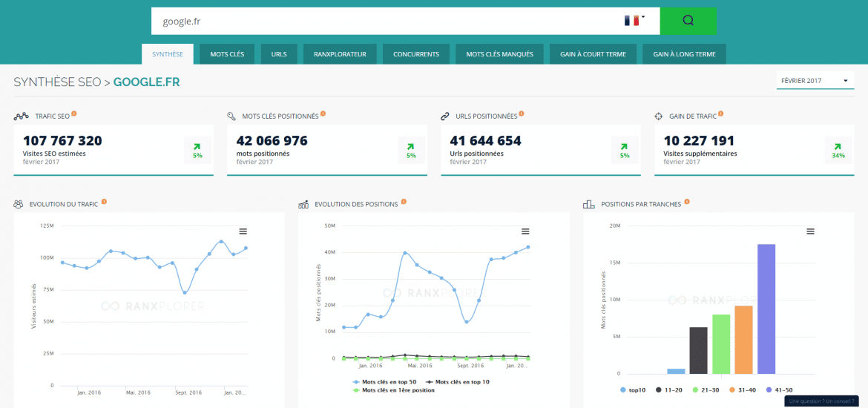868x408 pixels.
Task: Open the Gain à Court Terme tab
Action: tap(593, 54)
